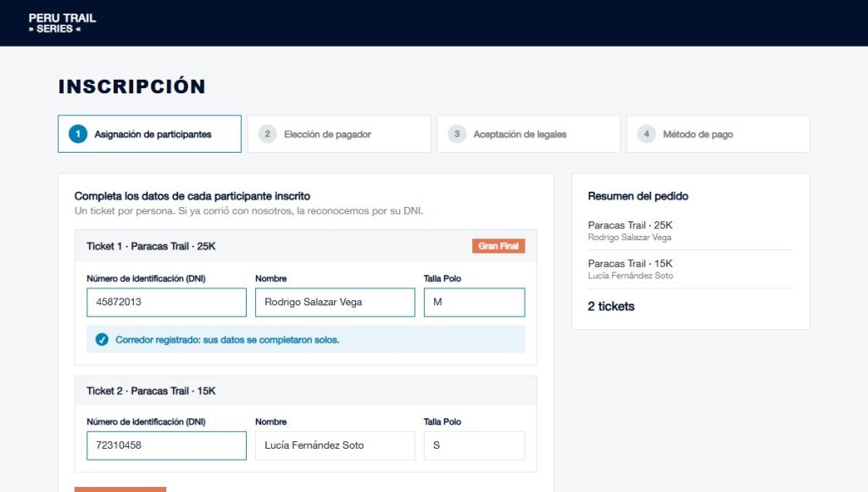Click the Un ticket por persona hint text

coord(248,211)
